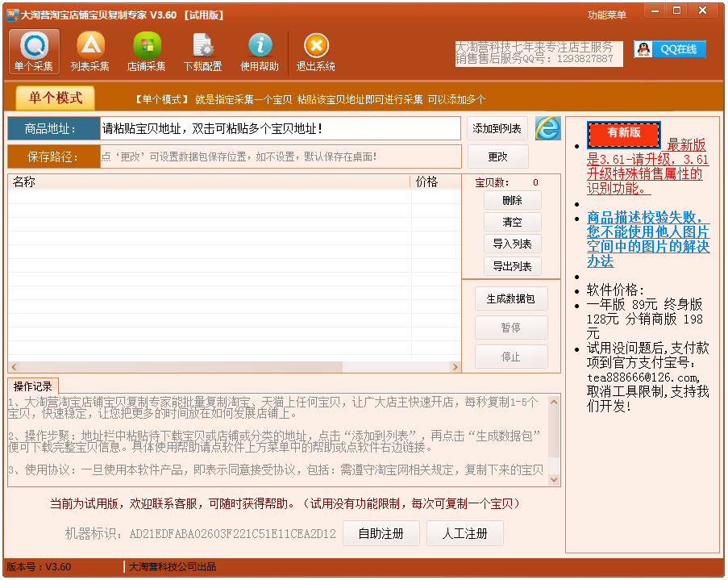Open the 列表采集 list collection tool

[x=89, y=52]
